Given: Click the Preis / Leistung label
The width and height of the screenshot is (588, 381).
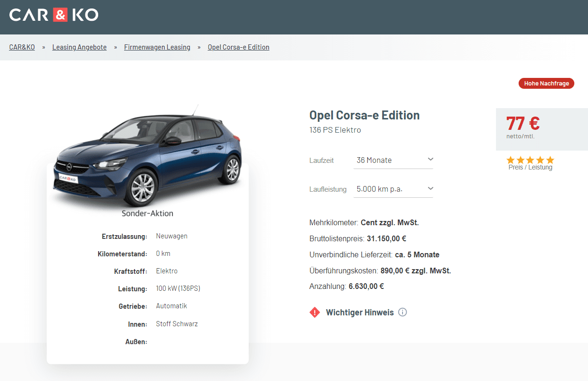Looking at the screenshot, I should [x=530, y=167].
